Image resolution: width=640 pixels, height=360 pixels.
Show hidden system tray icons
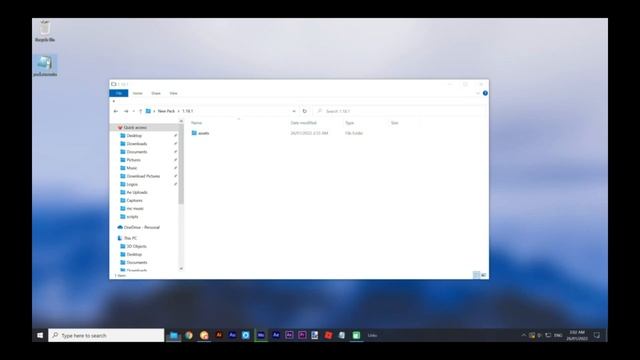524,336
